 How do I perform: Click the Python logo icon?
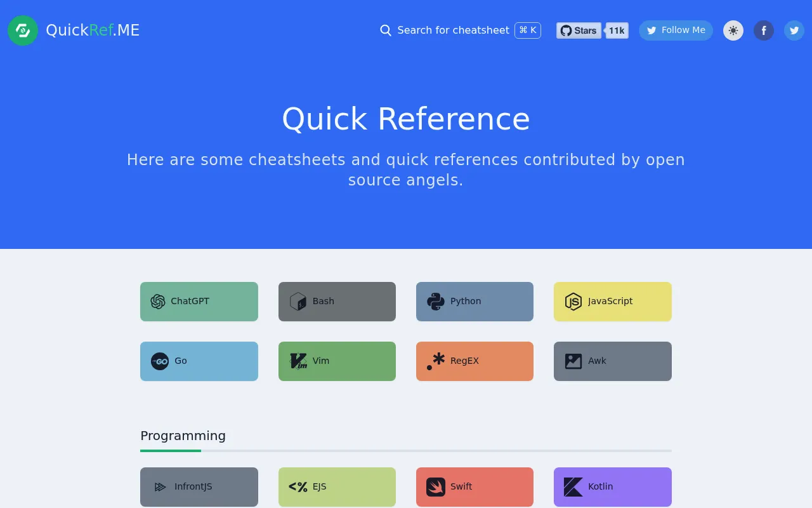(x=436, y=302)
